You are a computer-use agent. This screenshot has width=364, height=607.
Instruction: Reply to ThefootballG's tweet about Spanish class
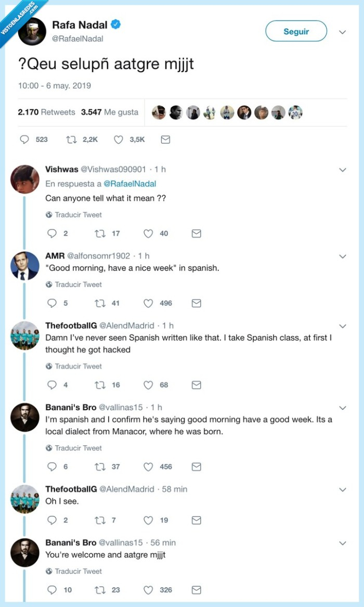51,385
